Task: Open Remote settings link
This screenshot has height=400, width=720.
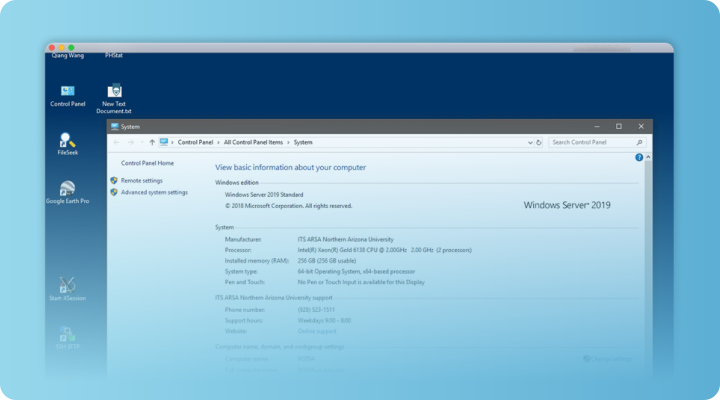Action: click(141, 181)
